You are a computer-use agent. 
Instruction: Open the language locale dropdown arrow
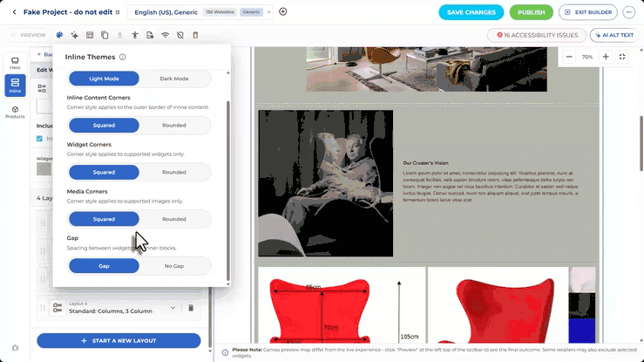[269, 12]
